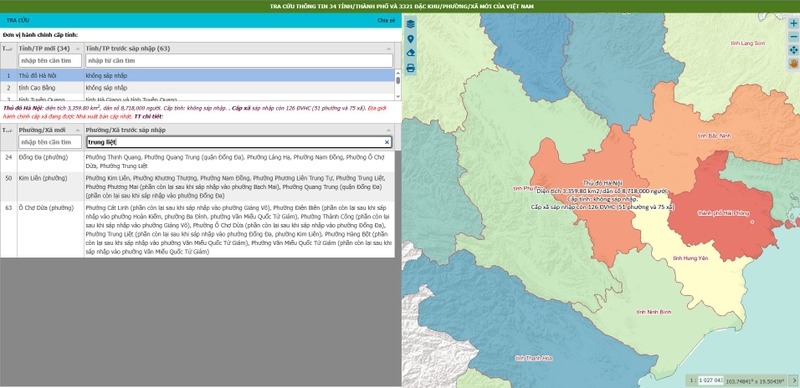The height and width of the screenshot is (388, 800).
Task: Activate the hand pan tool
Action: (793, 63)
